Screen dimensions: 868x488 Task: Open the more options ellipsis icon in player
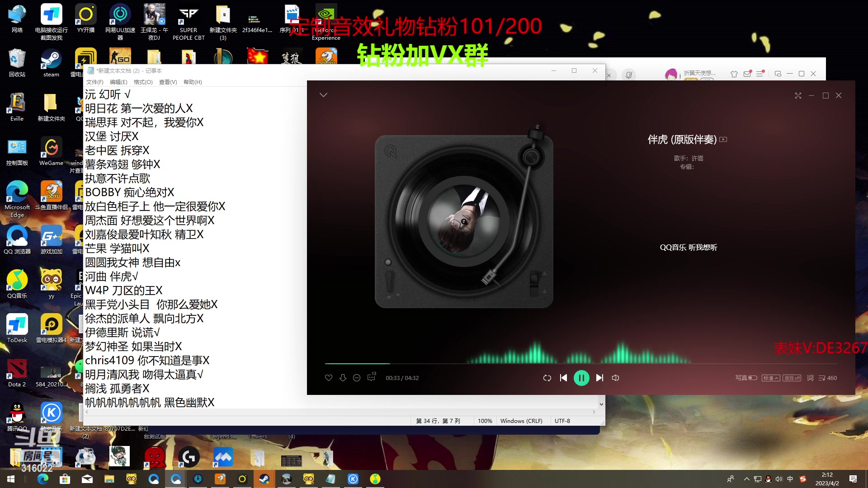coord(357,378)
